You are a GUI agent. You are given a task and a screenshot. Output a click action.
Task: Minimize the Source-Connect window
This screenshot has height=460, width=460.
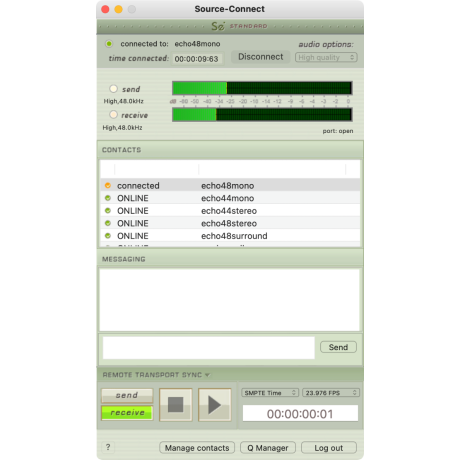(x=119, y=9)
